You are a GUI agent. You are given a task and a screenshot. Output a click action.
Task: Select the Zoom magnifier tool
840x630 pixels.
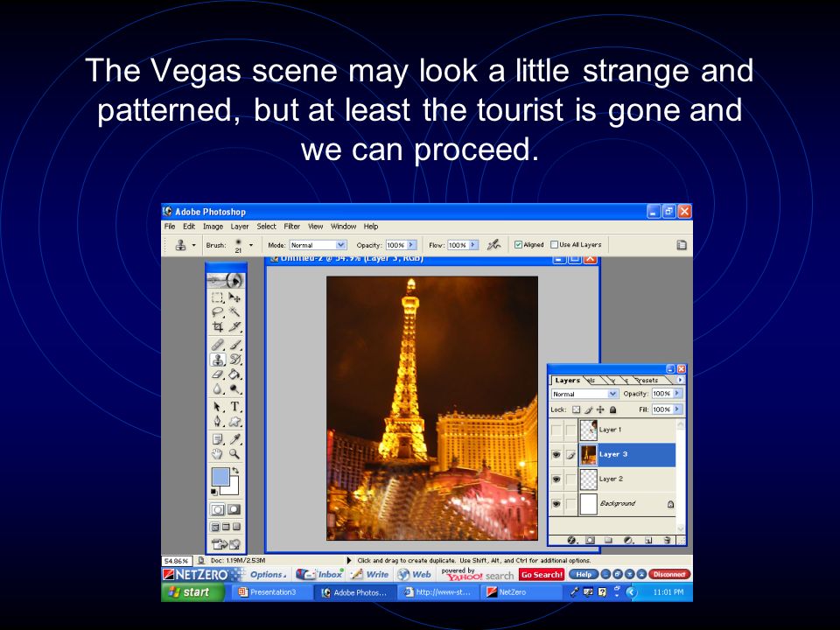coord(234,454)
